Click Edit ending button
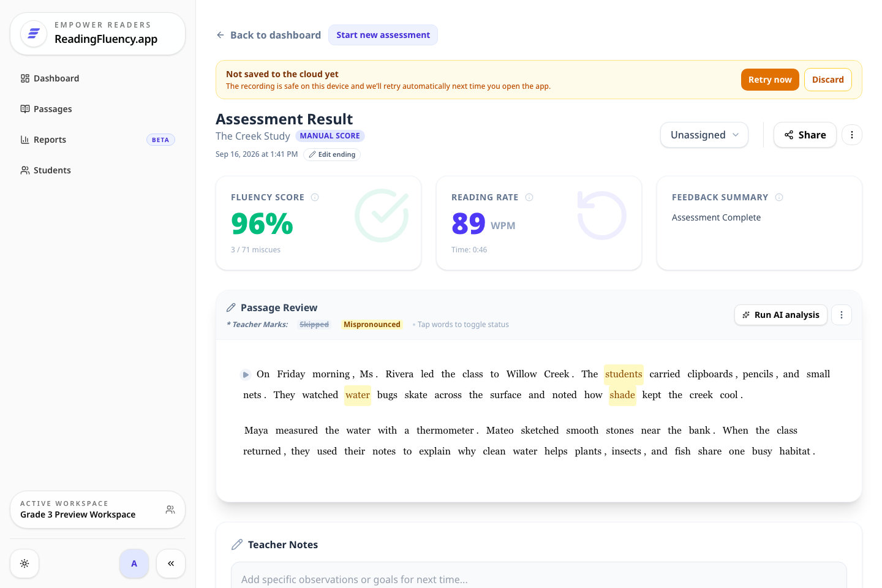 point(332,154)
